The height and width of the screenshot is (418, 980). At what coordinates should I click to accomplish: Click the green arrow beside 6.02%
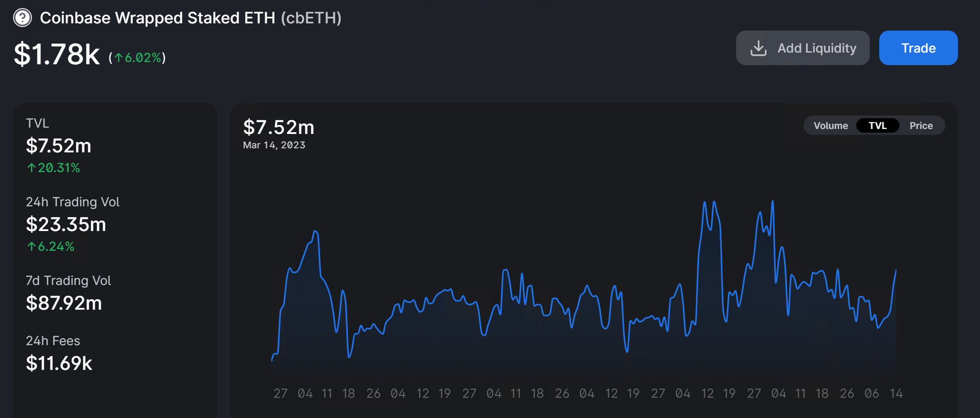(118, 58)
